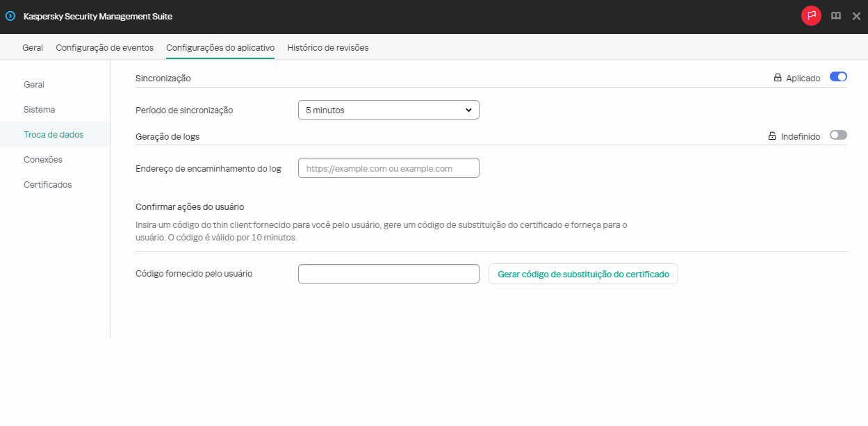
Task: Click the Código fornecido pelo usuário field
Action: 388,273
